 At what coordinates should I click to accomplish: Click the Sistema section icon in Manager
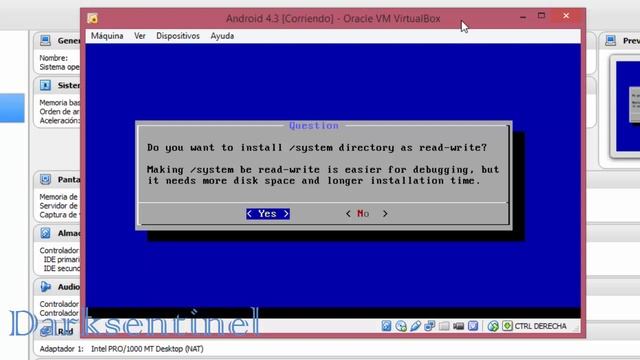[x=45, y=85]
